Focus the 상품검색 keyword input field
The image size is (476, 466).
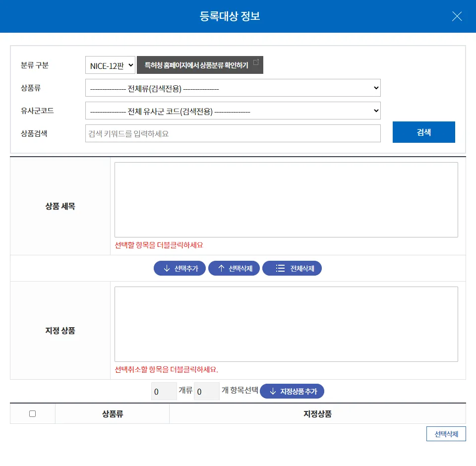tap(233, 133)
